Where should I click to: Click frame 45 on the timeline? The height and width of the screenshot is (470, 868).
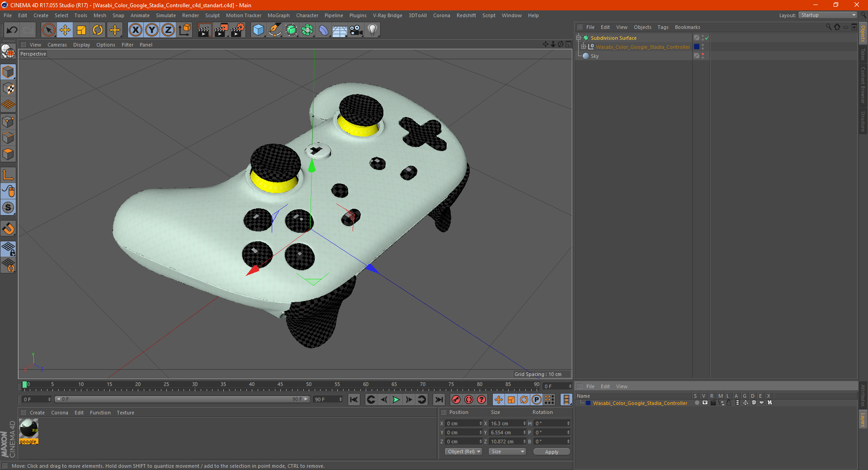tap(280, 385)
